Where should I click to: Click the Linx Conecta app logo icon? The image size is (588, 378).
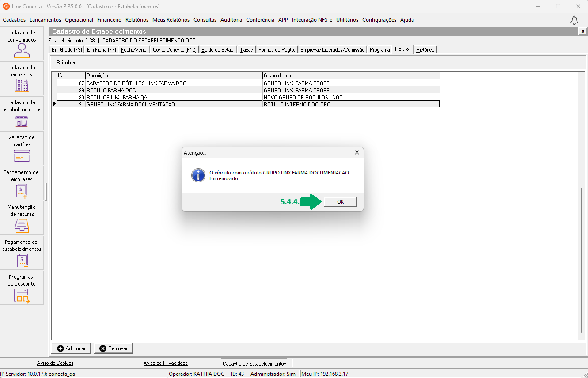coord(6,6)
